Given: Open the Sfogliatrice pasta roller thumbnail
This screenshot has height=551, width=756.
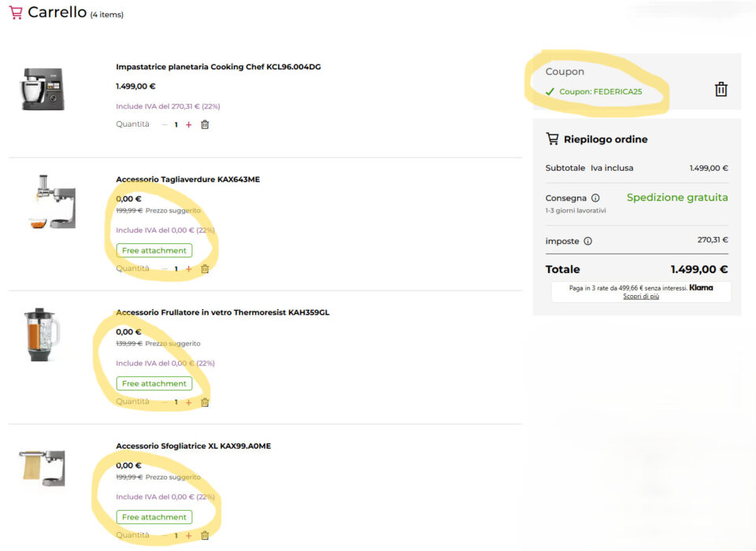Looking at the screenshot, I should coord(43,468).
